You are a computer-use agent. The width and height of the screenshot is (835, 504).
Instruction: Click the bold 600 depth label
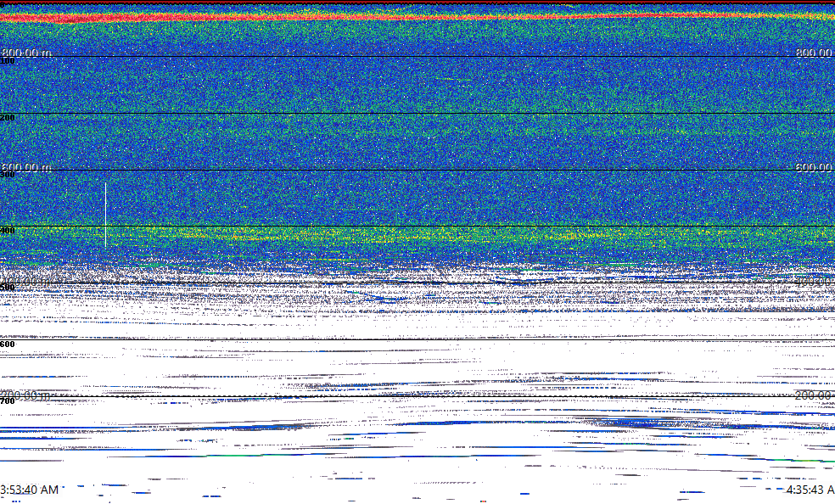pos(8,344)
